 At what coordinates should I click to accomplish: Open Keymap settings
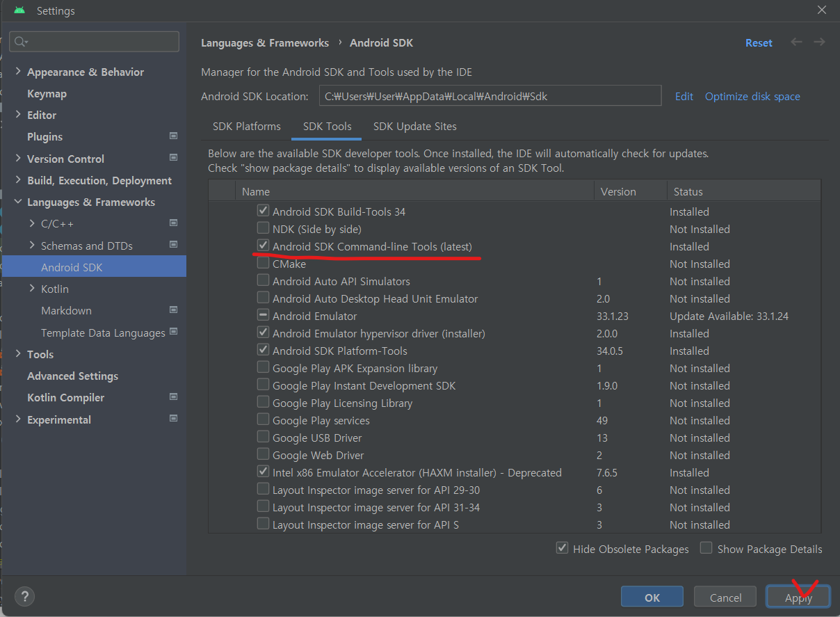point(47,93)
